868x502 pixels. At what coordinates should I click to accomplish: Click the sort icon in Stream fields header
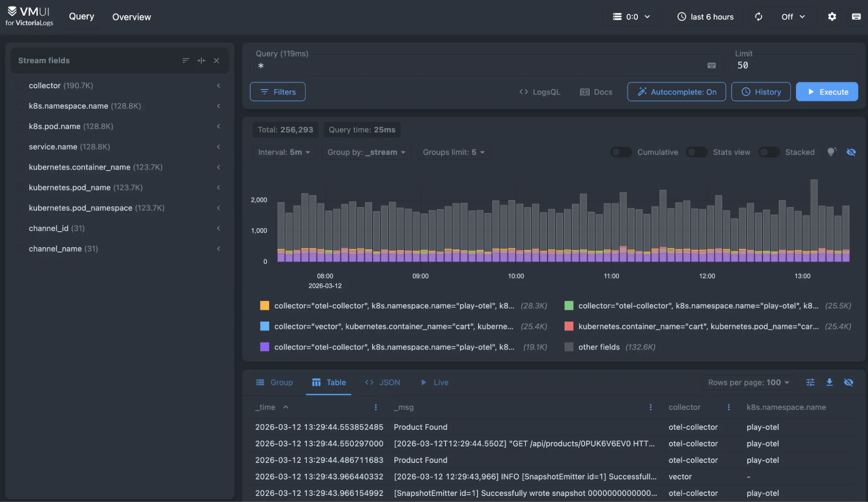pyautogui.click(x=185, y=60)
